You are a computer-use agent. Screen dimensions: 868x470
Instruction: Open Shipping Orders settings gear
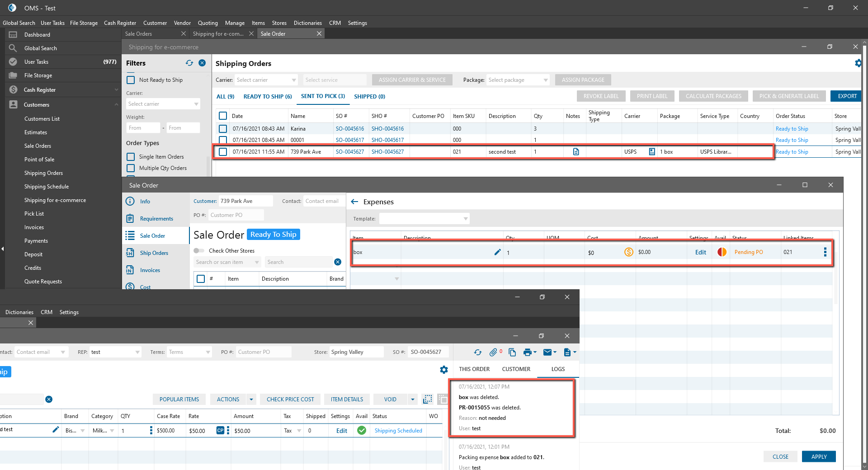[x=858, y=63]
